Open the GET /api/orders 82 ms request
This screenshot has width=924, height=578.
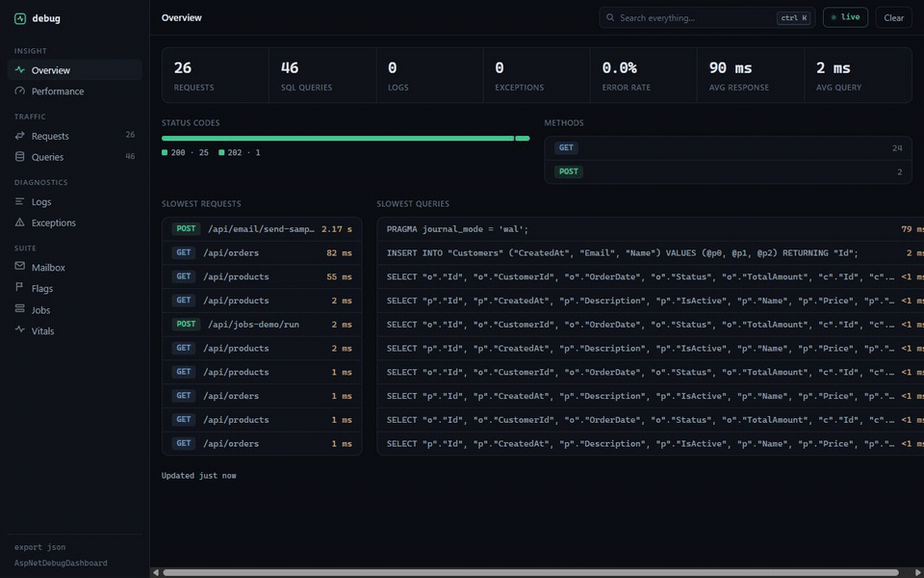click(x=262, y=253)
